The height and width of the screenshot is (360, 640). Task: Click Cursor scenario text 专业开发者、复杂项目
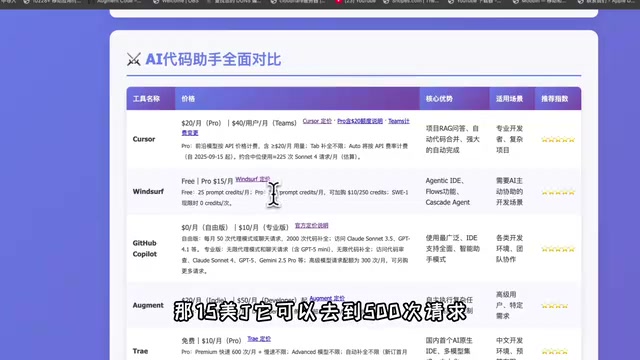pyautogui.click(x=509, y=139)
